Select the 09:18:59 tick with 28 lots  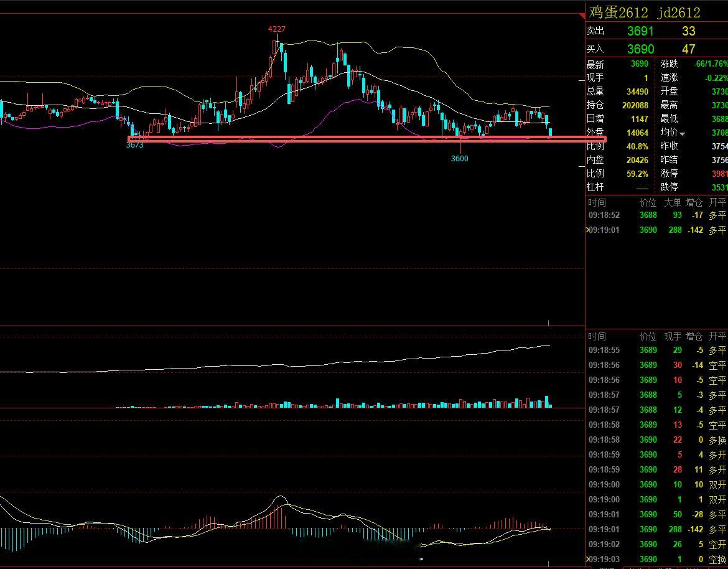657,469
